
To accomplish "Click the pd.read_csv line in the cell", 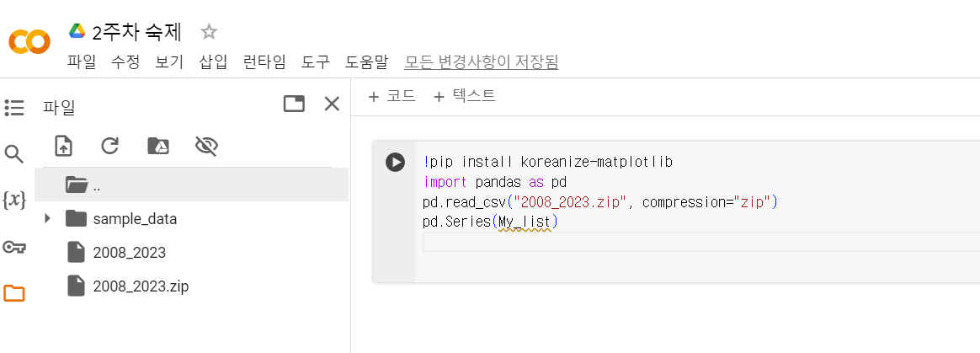I will 600,203.
